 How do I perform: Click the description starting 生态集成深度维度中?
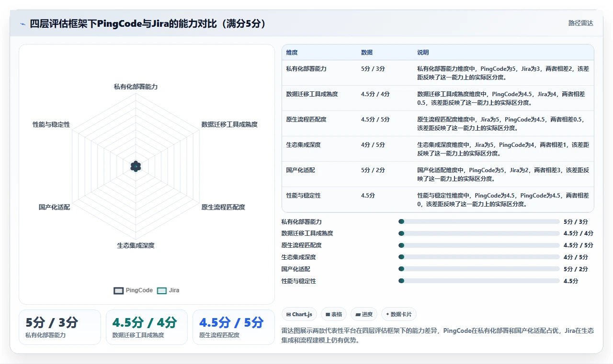[x=503, y=149]
